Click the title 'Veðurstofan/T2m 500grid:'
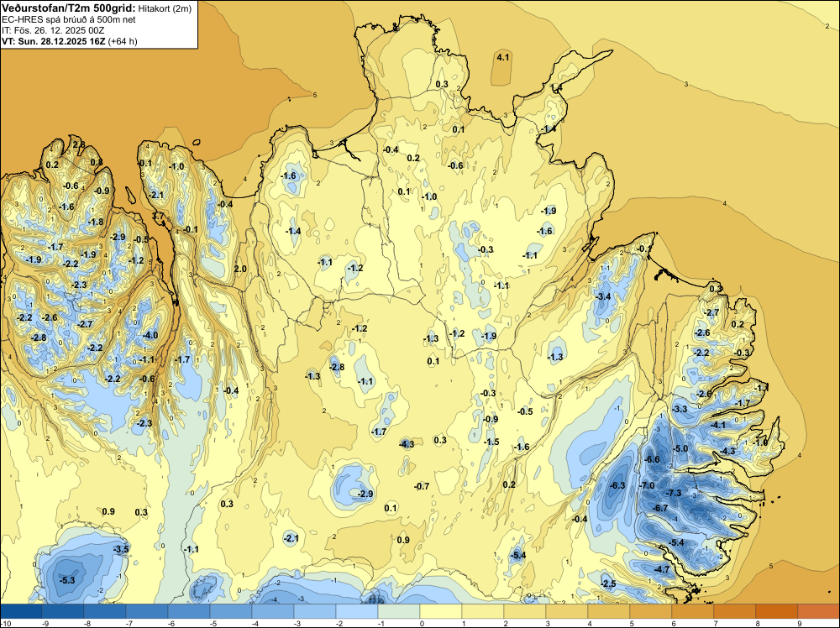Screen dimensions: 840x628 [69, 8]
